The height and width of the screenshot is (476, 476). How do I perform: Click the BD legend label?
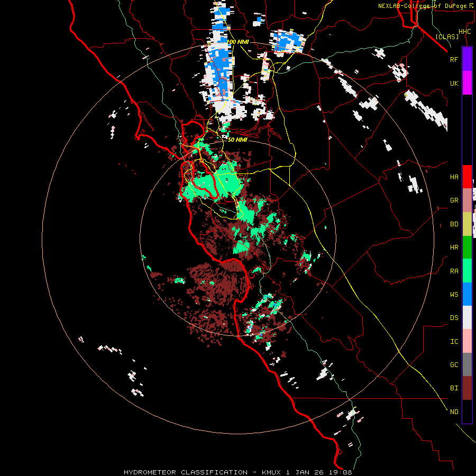454,224
